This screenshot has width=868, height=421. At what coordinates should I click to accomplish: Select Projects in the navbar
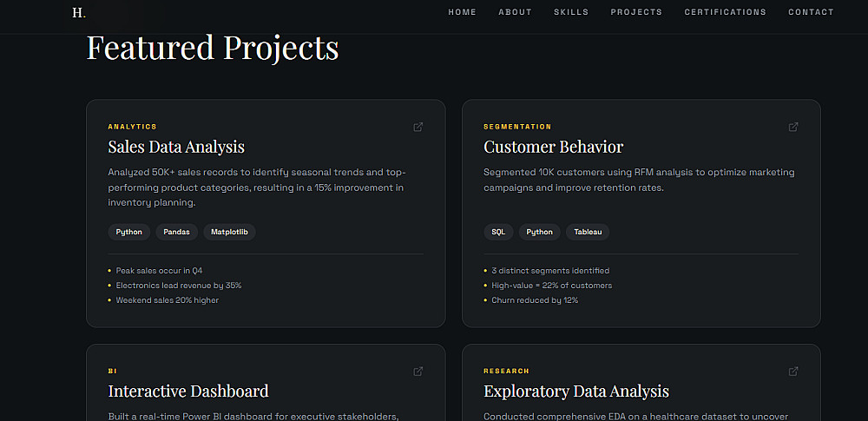click(636, 12)
